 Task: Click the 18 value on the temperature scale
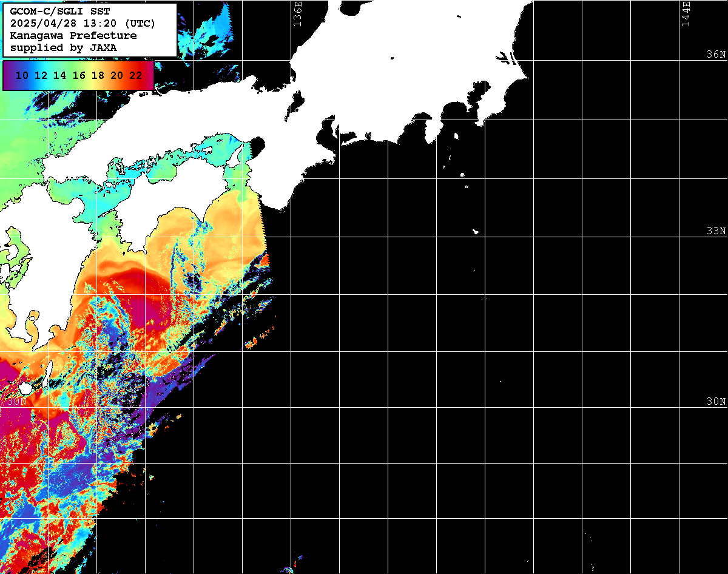[98, 75]
